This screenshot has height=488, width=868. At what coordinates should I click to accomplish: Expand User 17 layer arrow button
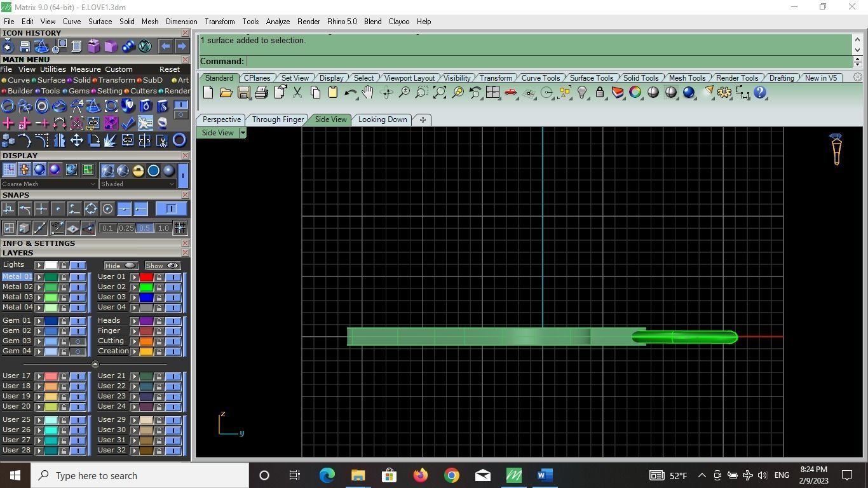click(39, 376)
